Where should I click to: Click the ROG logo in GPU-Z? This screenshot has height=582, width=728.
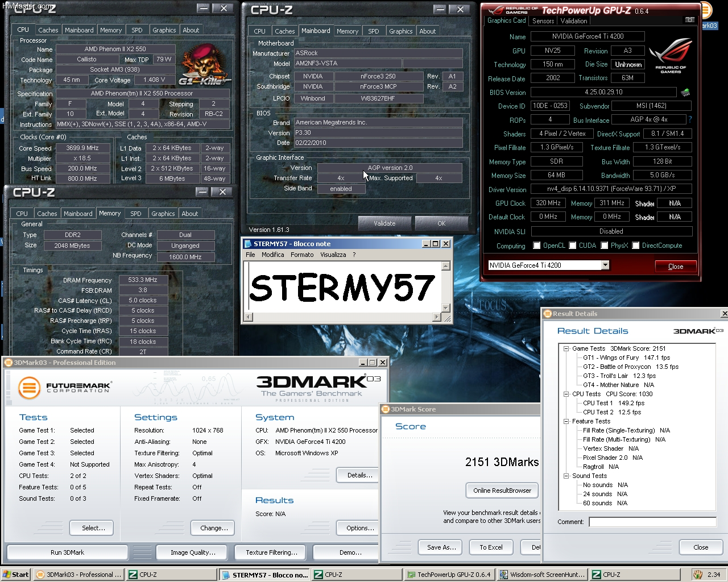(x=671, y=56)
